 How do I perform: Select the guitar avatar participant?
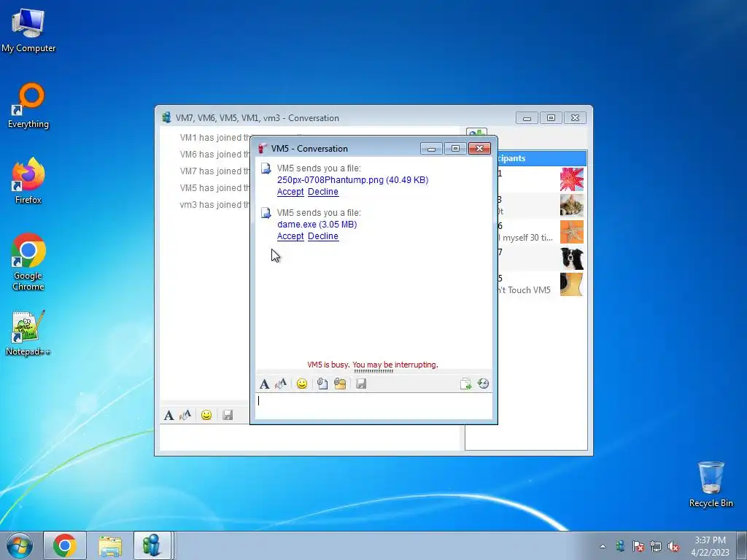[572, 284]
